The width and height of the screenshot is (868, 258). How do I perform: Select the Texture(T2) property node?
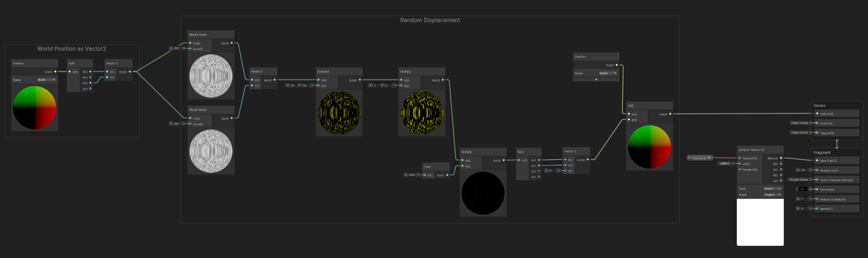[x=699, y=158]
